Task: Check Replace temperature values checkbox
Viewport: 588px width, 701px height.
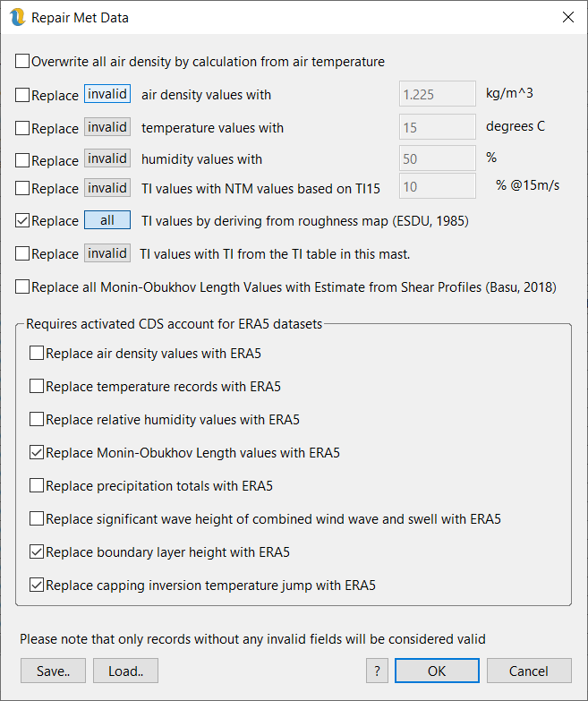Action: [22, 128]
